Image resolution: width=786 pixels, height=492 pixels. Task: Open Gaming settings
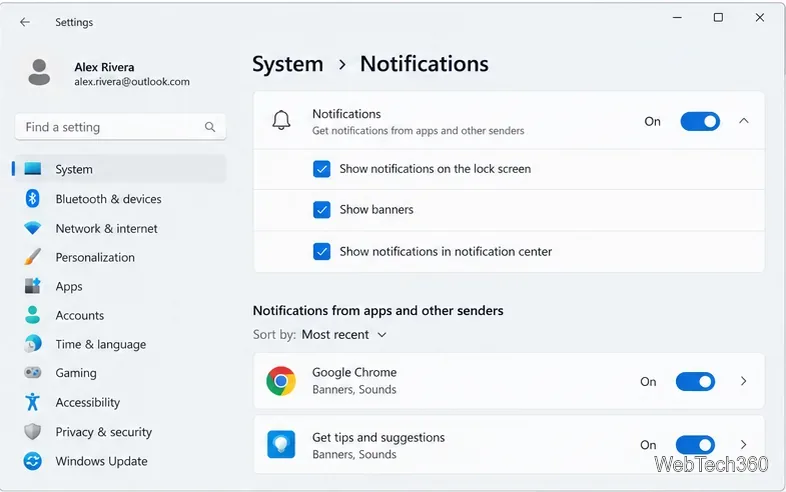tap(120, 373)
